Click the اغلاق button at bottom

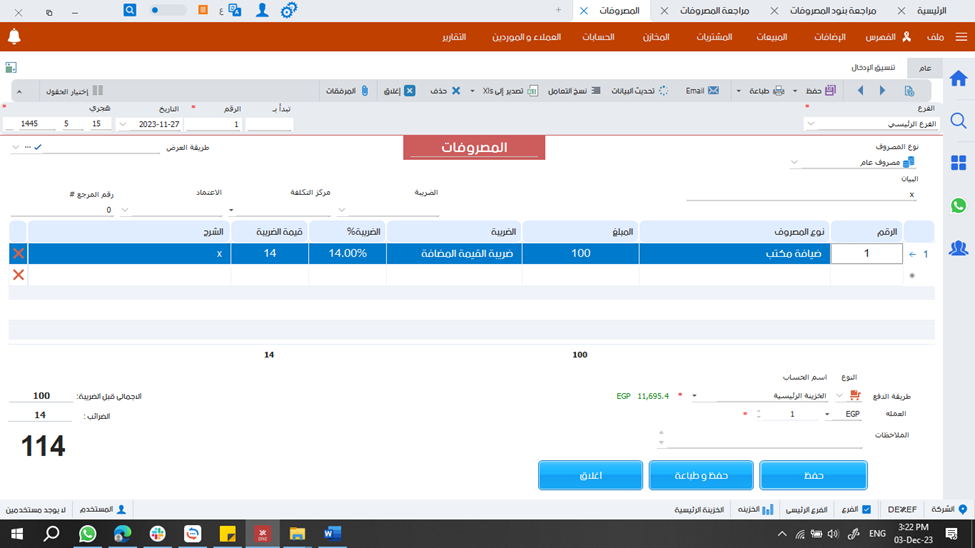(x=590, y=475)
